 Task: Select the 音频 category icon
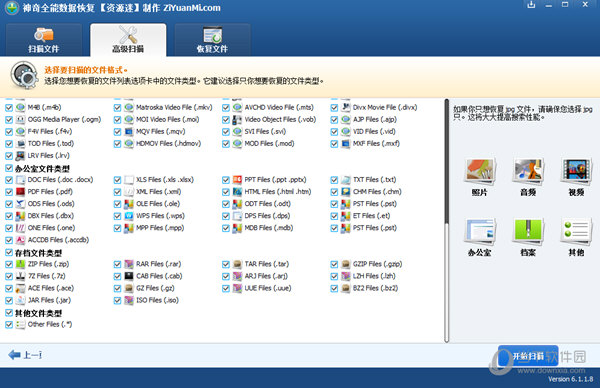(528, 177)
